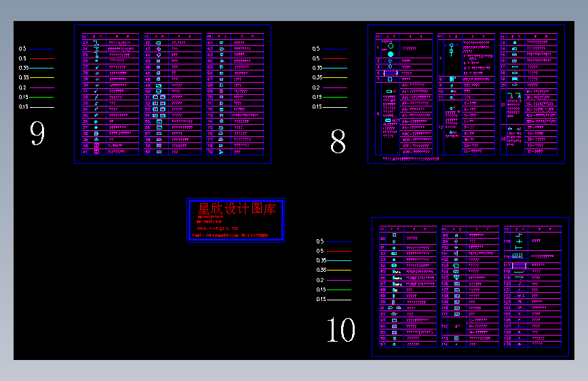Select the blue 0.5 line in sheet 8 legend
Image resolution: width=588 pixels, height=381 pixels.
[335, 49]
